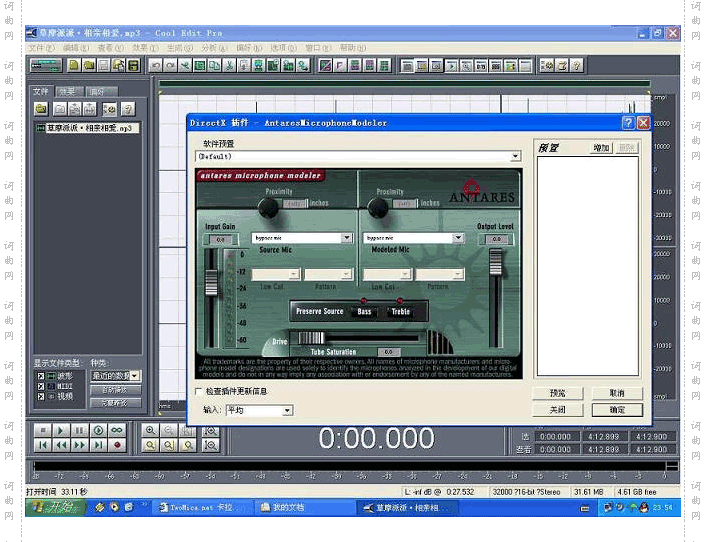Click the Open file folder icon in main toolbar

pyautogui.click(x=89, y=66)
